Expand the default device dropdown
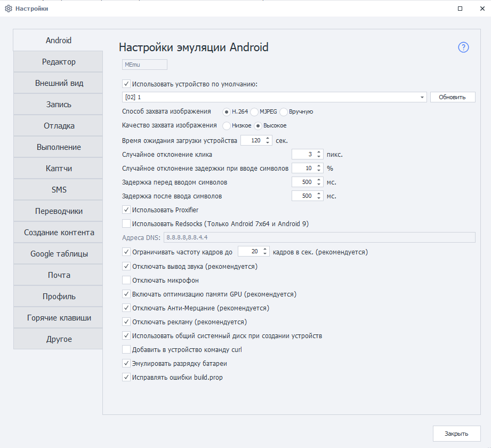The image size is (491, 448). point(423,97)
